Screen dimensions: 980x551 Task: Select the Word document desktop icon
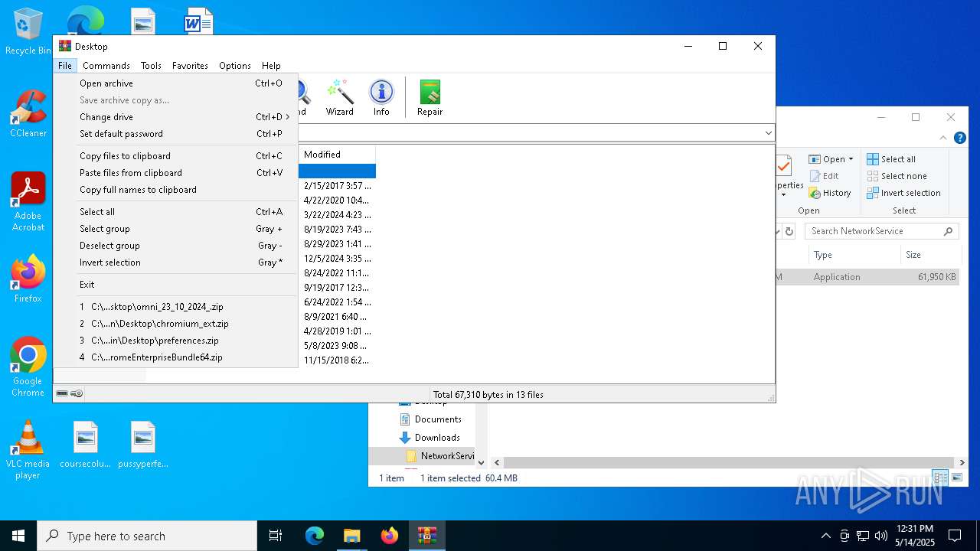(198, 20)
